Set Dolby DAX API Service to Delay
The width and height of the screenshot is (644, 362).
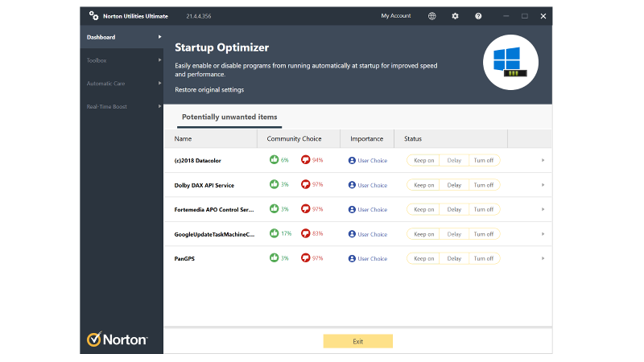pyautogui.click(x=454, y=185)
